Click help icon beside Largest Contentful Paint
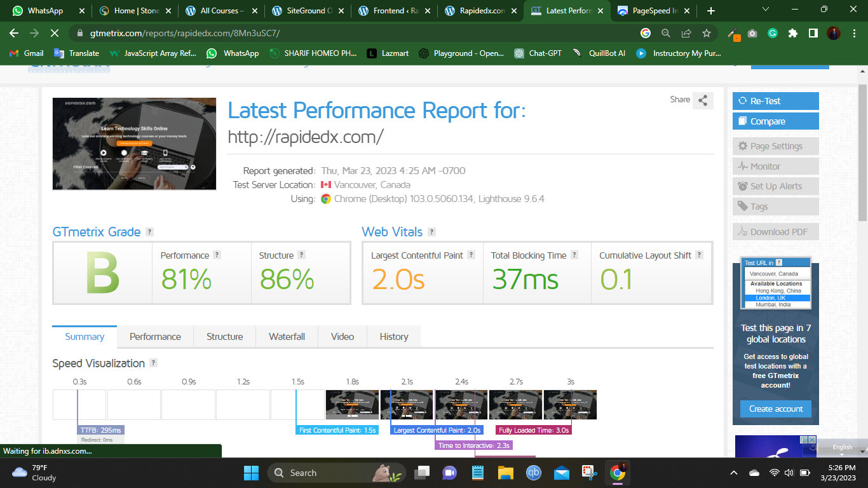 471,255
